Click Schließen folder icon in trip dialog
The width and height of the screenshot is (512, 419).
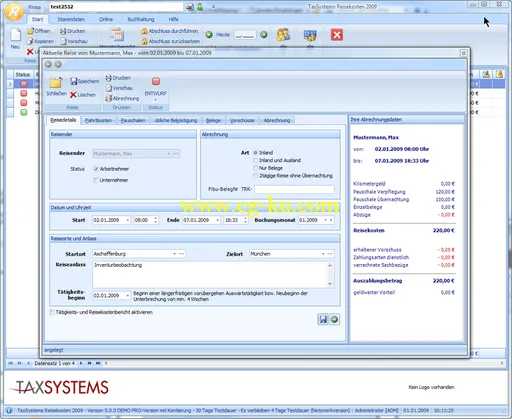56,83
